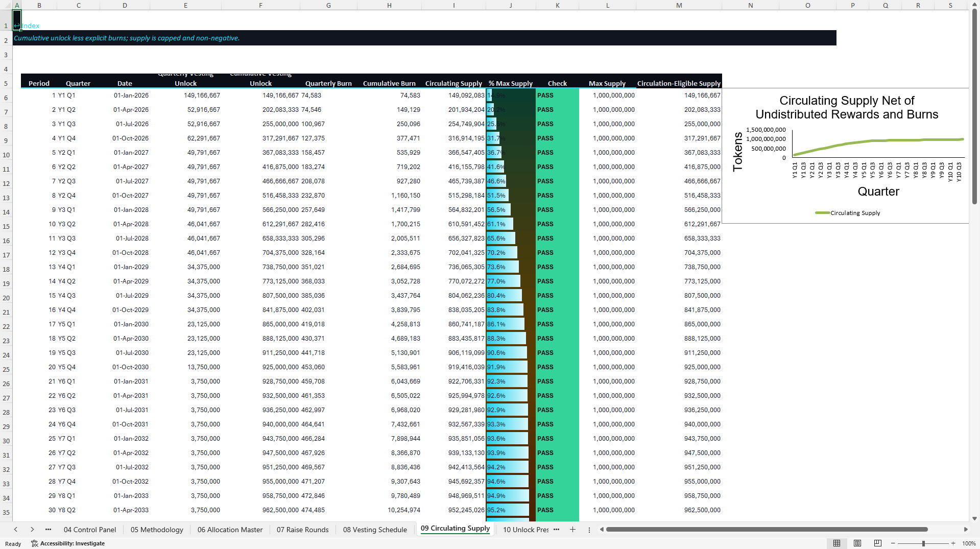Open the 06 Allocation Master sheet
Viewport: 980px width, 549px height.
coord(230,530)
